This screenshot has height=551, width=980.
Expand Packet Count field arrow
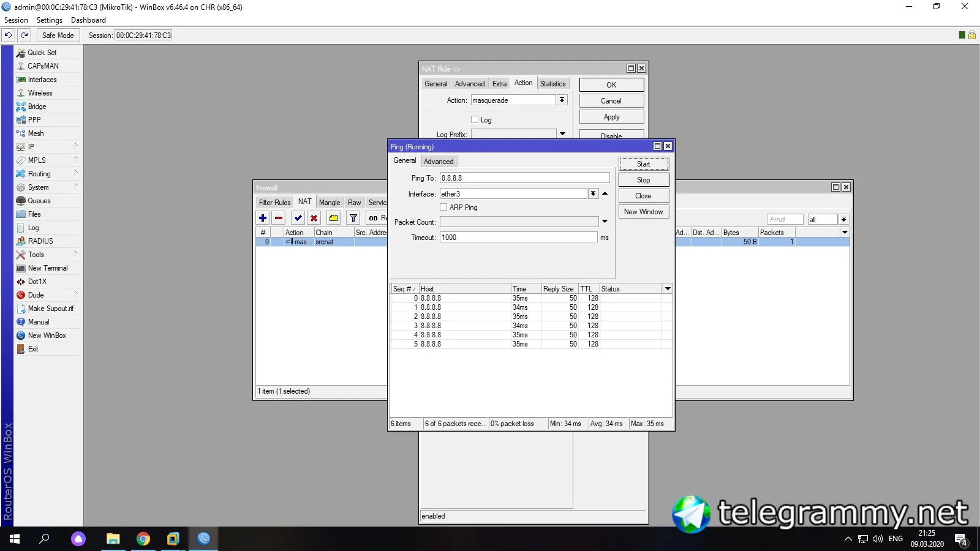click(x=605, y=222)
